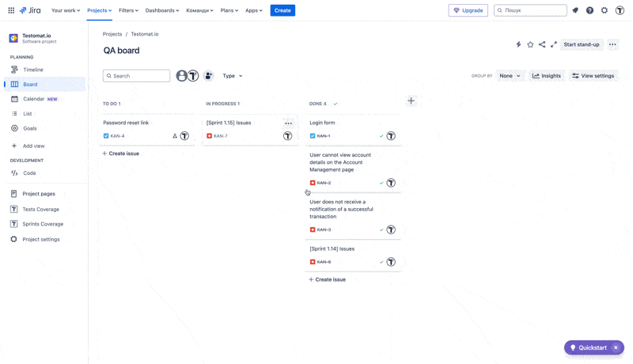Open the notifications bell
The width and height of the screenshot is (633, 364).
point(575,10)
